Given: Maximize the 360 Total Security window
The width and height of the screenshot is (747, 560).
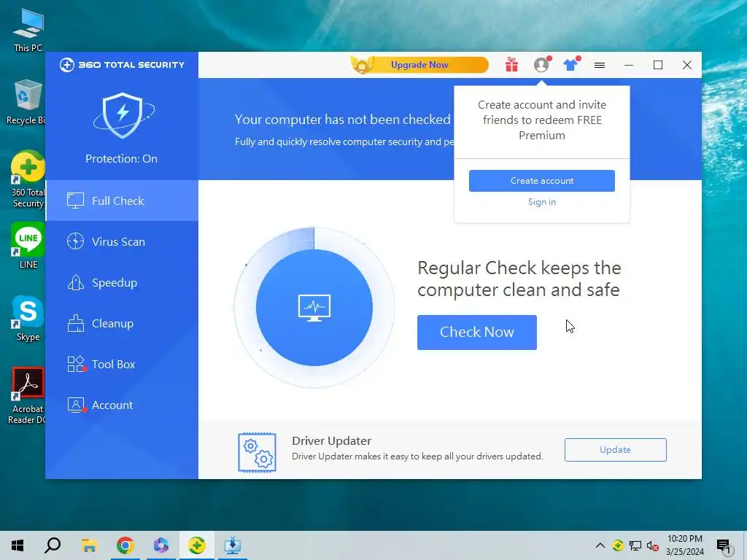Looking at the screenshot, I should point(658,65).
